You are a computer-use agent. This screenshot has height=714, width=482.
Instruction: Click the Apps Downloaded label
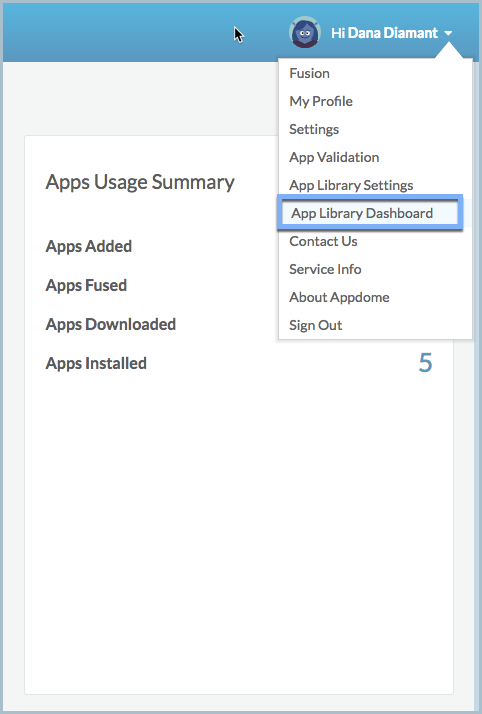[x=111, y=325]
